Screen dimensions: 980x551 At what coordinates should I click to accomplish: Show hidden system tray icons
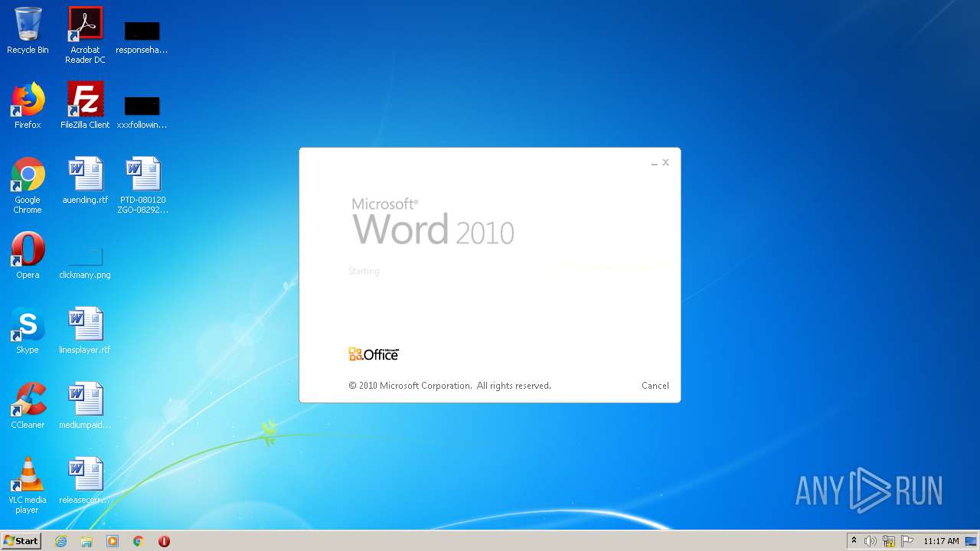pyautogui.click(x=854, y=541)
